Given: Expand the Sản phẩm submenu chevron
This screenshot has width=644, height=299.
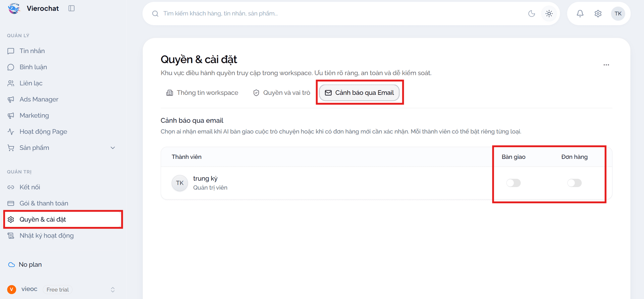Looking at the screenshot, I should point(113,148).
